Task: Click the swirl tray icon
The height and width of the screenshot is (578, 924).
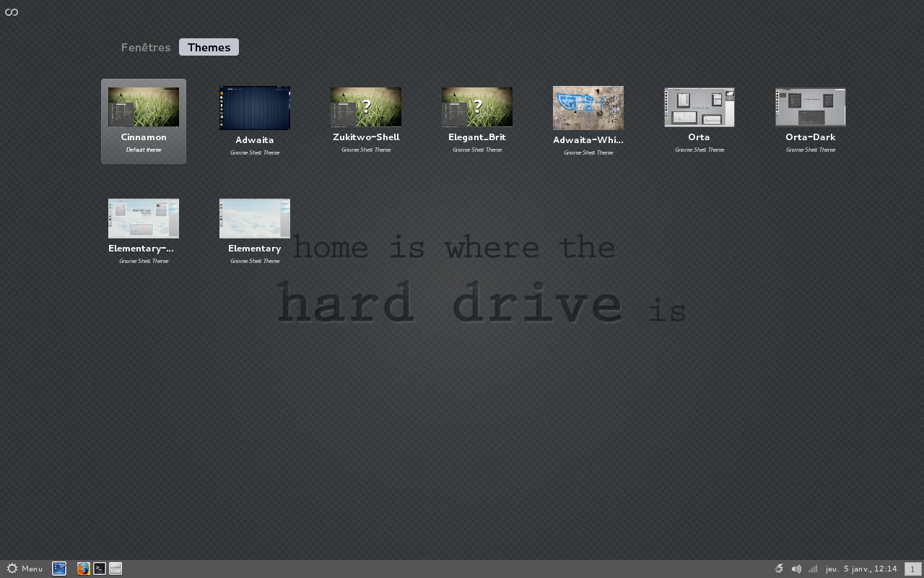Action: pyautogui.click(x=779, y=569)
